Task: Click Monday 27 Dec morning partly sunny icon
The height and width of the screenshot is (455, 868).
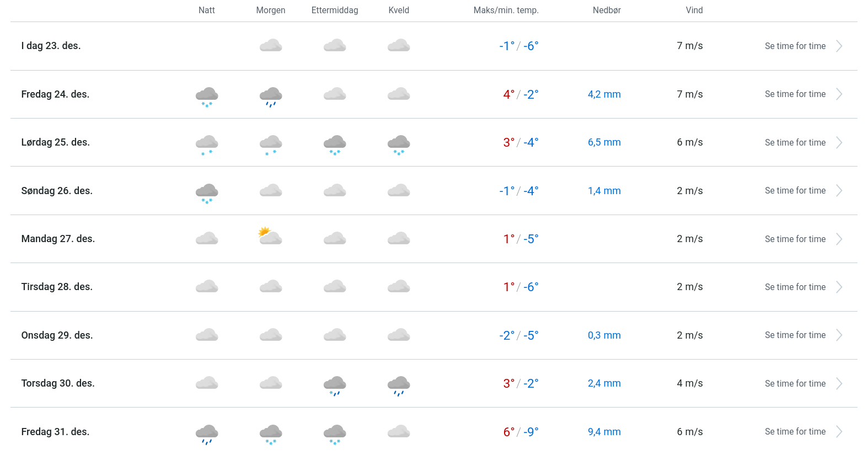Action: click(270, 236)
